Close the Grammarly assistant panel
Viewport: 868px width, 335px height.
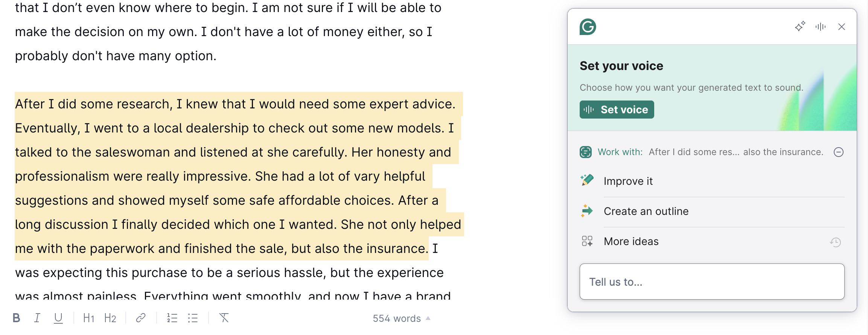[x=842, y=27]
